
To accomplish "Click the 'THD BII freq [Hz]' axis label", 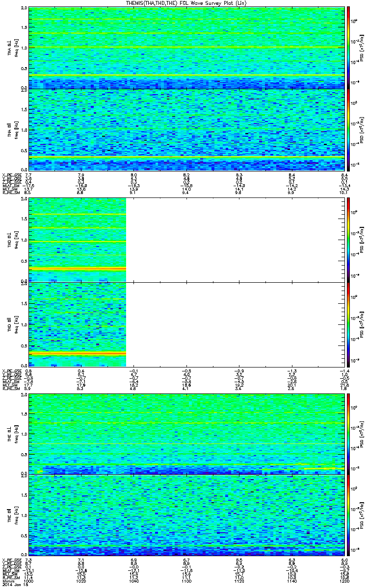I will (12, 324).
